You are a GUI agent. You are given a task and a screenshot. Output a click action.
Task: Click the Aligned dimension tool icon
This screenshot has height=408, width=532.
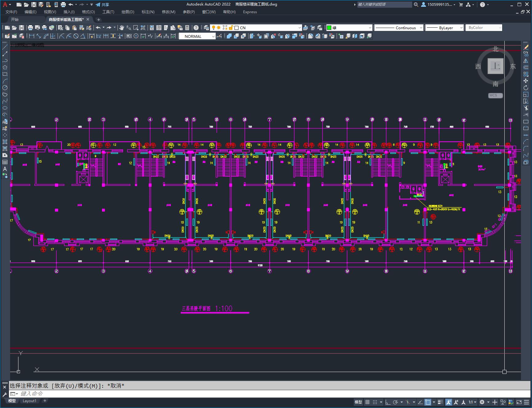click(38, 36)
